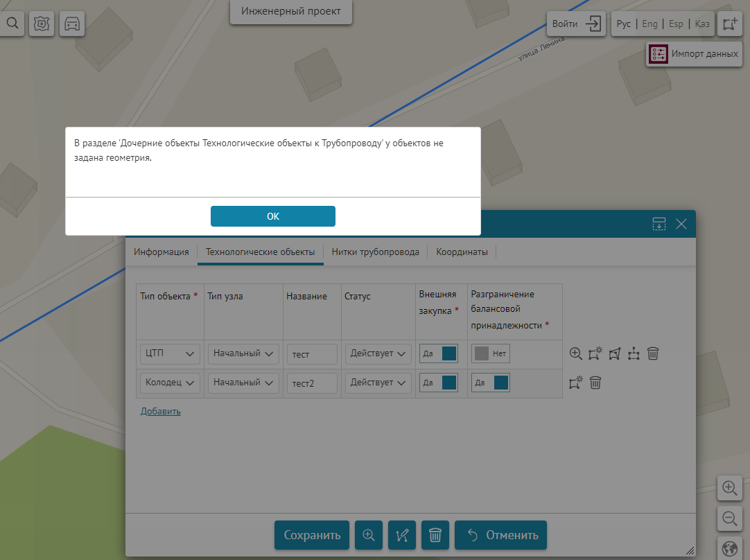Click the search magnifier icon on the map
The image size is (750, 560).
pyautogui.click(x=12, y=24)
